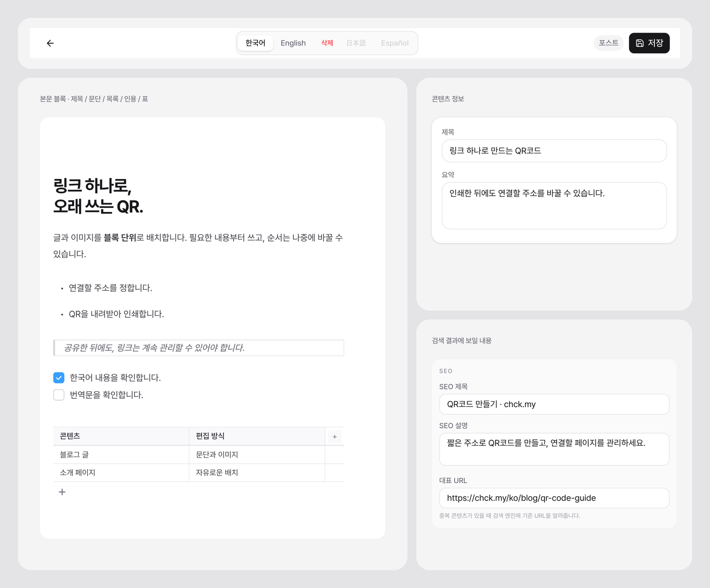Click the SEO 제목 input field
The width and height of the screenshot is (710, 588).
[554, 404]
